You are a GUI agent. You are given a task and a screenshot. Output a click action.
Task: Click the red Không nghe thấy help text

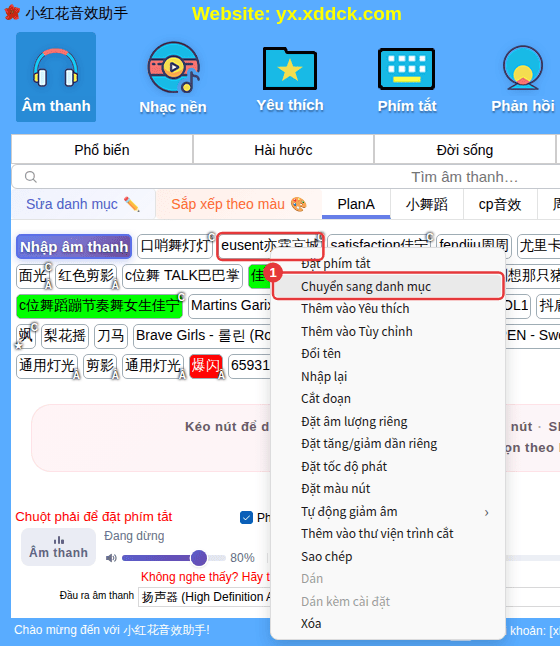click(x=205, y=577)
